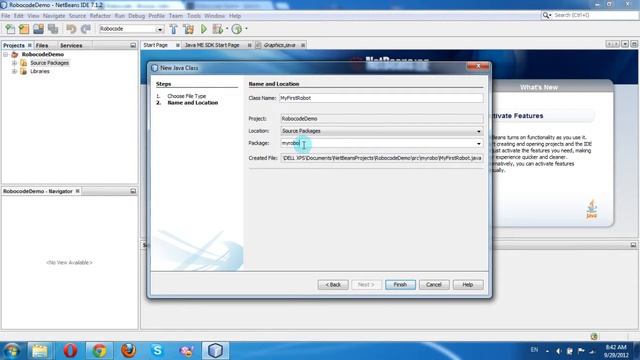The image size is (640, 360).
Task: Click the Clean and Build Project icon
Action: coord(189,29)
